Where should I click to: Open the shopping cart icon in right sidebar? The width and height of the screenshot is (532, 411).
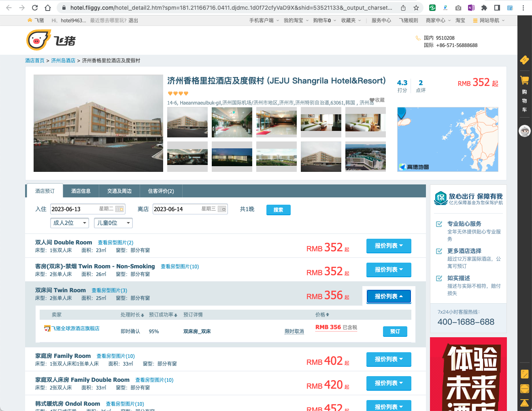pos(524,80)
